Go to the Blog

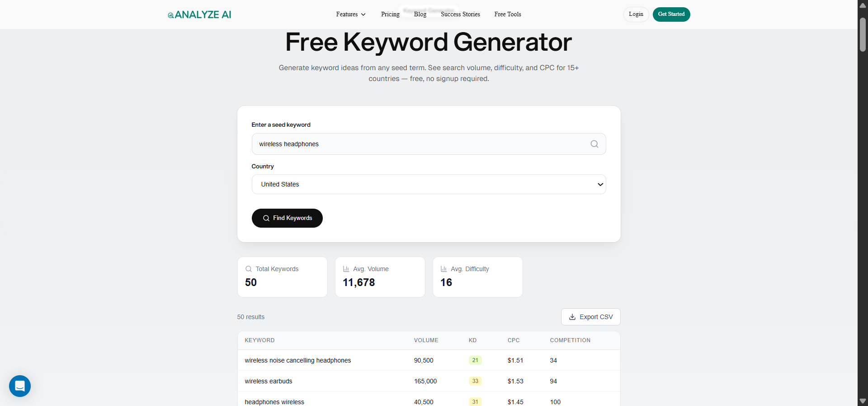[420, 14]
